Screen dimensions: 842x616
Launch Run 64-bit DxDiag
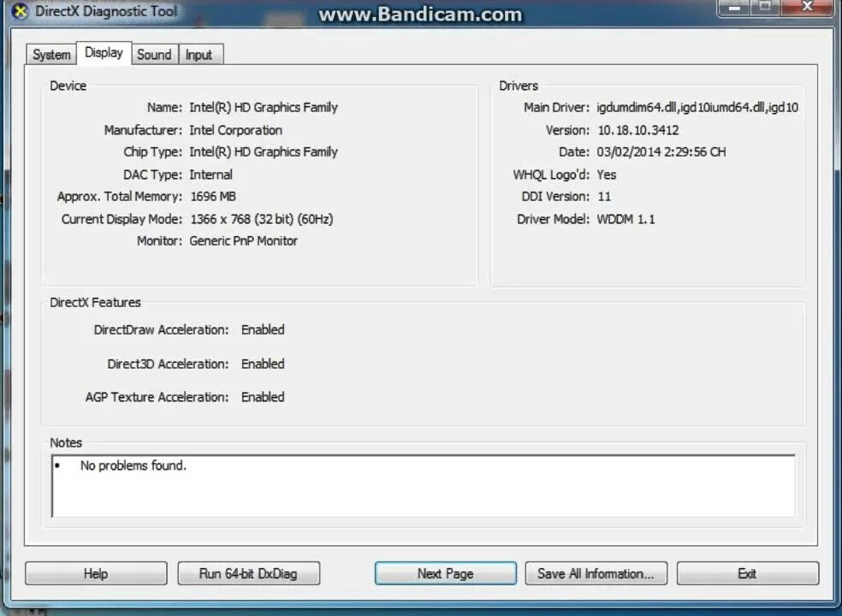(x=249, y=573)
